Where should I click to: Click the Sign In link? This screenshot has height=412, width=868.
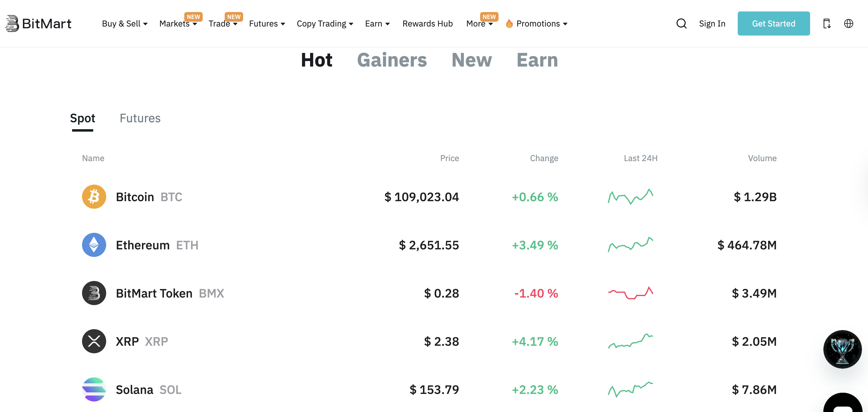click(x=712, y=23)
